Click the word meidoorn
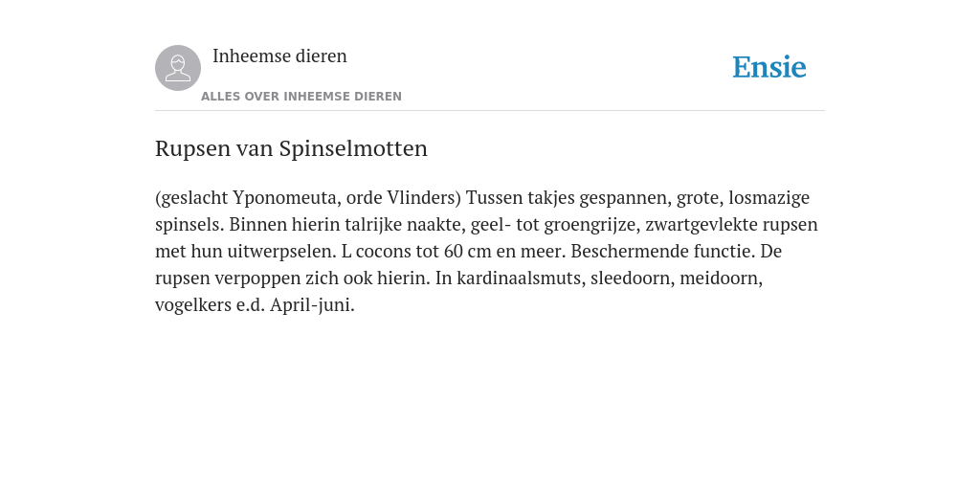Image resolution: width=980 pixels, height=490 pixels. point(722,278)
